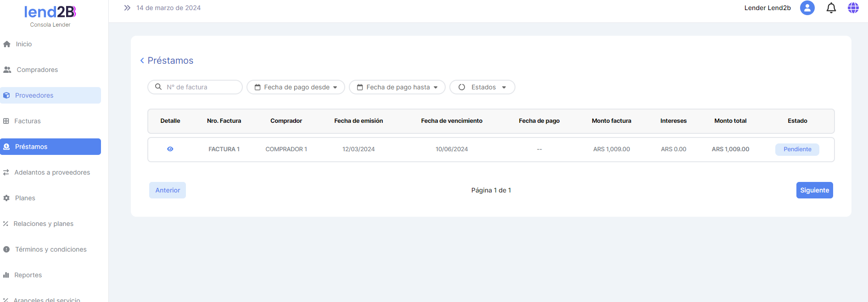Go back using arrow beside Préstamos title
This screenshot has width=868, height=302.
point(142,60)
